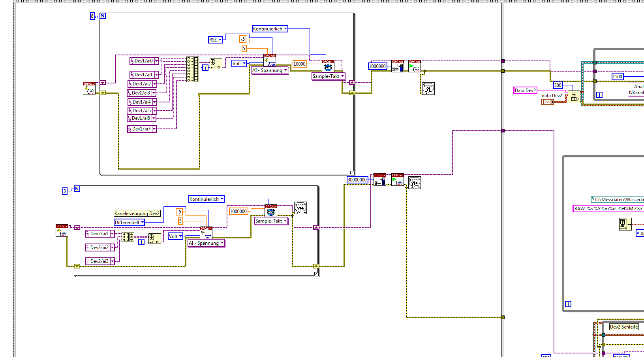Viewport: 644px width, 357px height.
Task: Select the Dev2 Schleife comment label
Action: pyautogui.click(x=624, y=327)
